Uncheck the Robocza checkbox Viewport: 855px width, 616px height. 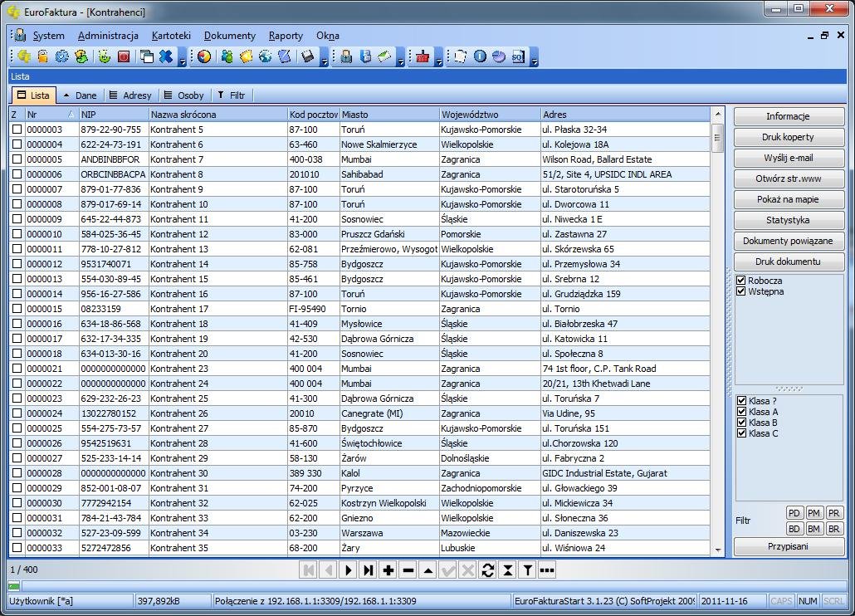point(741,281)
